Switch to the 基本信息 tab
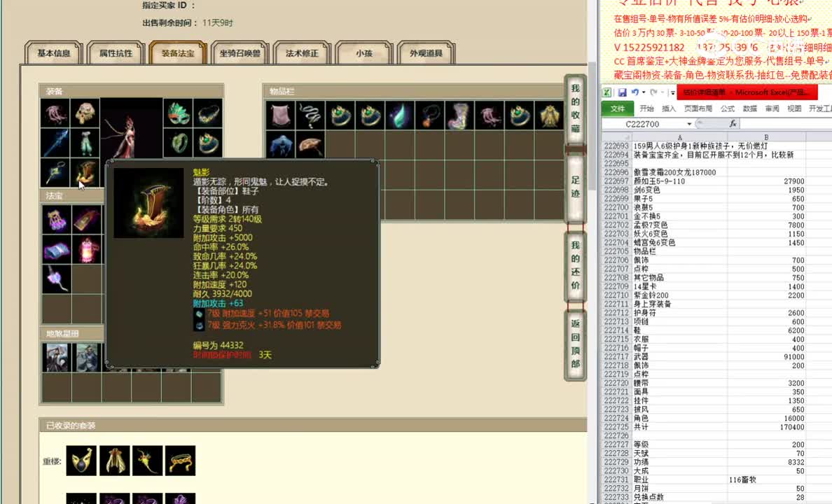Screen dimensions: 832x504 point(54,53)
